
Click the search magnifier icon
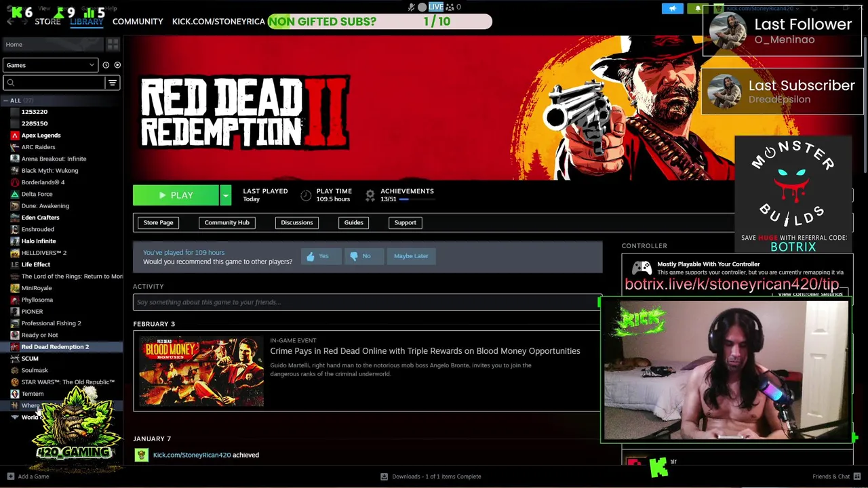[11, 83]
